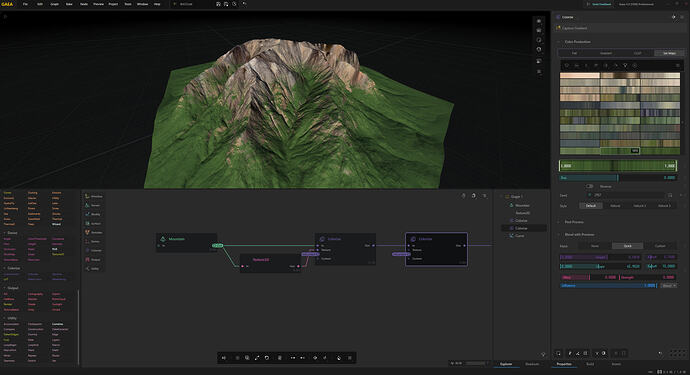Switch to the Bookmarks tab

tap(532, 364)
